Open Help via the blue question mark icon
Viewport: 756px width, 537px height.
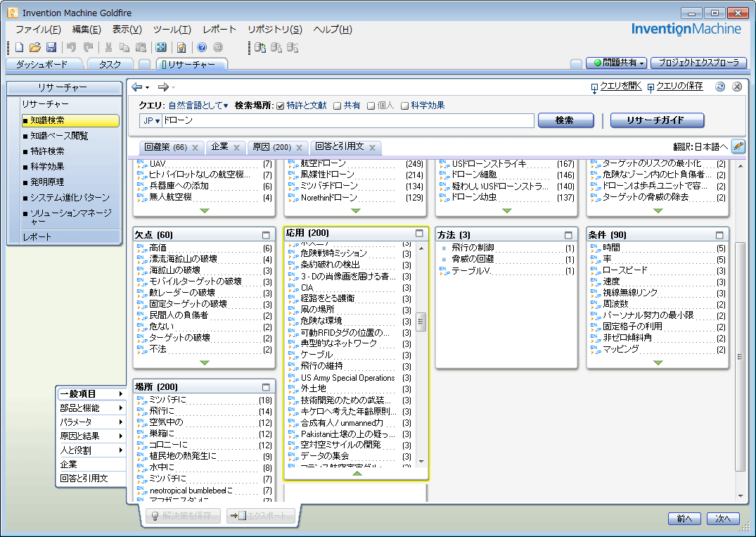(202, 47)
